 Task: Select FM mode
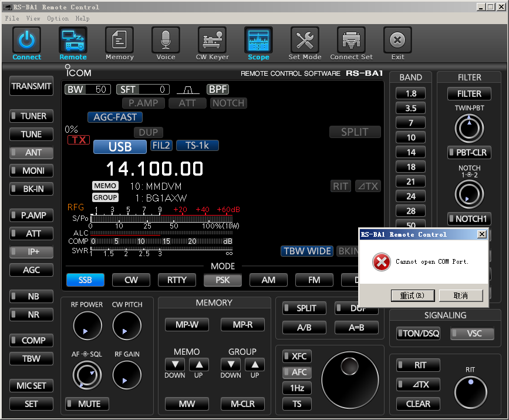point(314,280)
